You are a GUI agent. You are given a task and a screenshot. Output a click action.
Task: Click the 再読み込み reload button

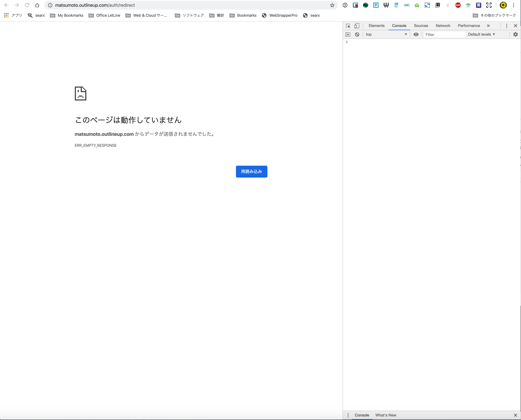point(251,171)
